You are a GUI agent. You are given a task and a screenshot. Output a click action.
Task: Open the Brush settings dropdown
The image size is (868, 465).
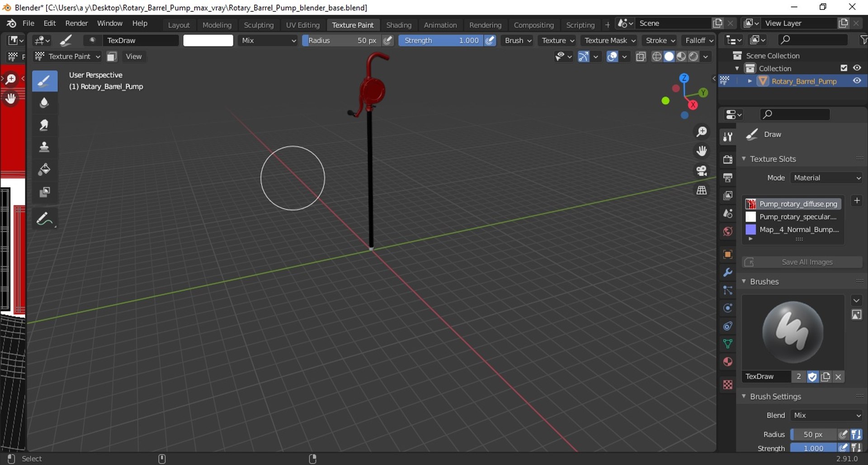coord(518,40)
